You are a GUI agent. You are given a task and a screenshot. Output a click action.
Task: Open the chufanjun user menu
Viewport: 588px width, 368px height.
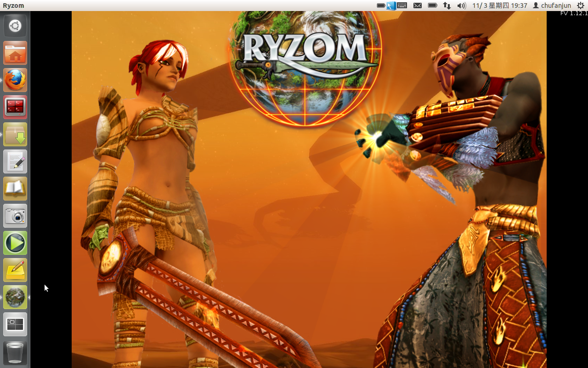[x=552, y=6]
